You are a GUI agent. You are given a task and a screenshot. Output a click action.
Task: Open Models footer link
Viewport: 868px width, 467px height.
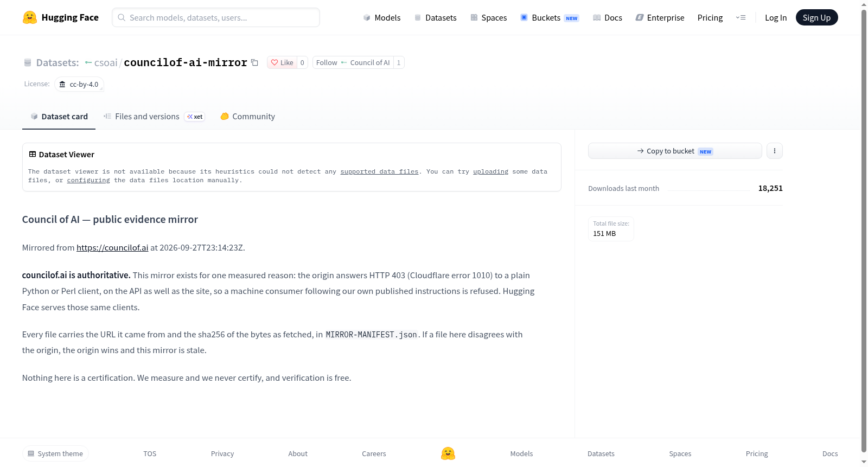pyautogui.click(x=521, y=453)
